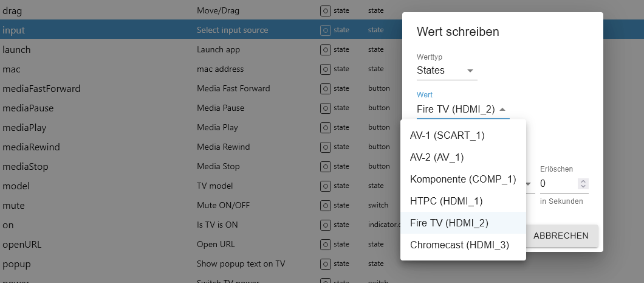
Task: Choose AV-1 (SCART_1) input option
Action: click(447, 135)
